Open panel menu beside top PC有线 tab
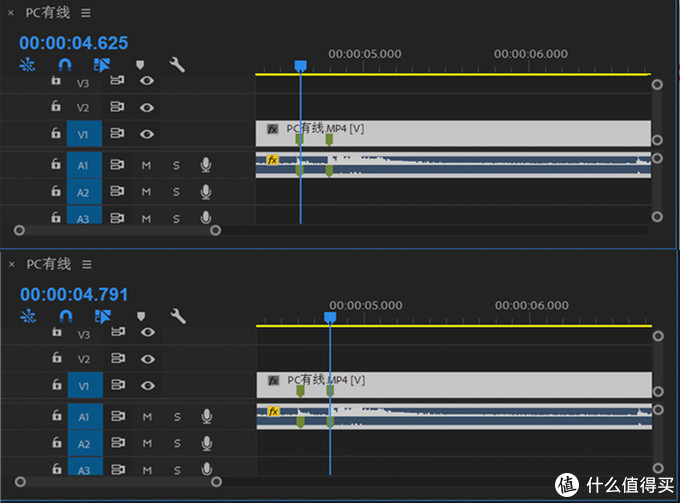 [86, 13]
